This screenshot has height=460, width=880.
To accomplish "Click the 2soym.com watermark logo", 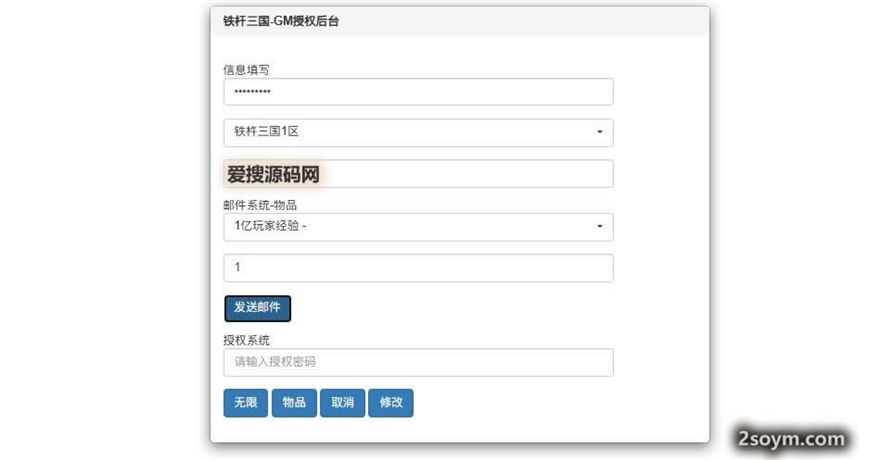I will (x=791, y=438).
